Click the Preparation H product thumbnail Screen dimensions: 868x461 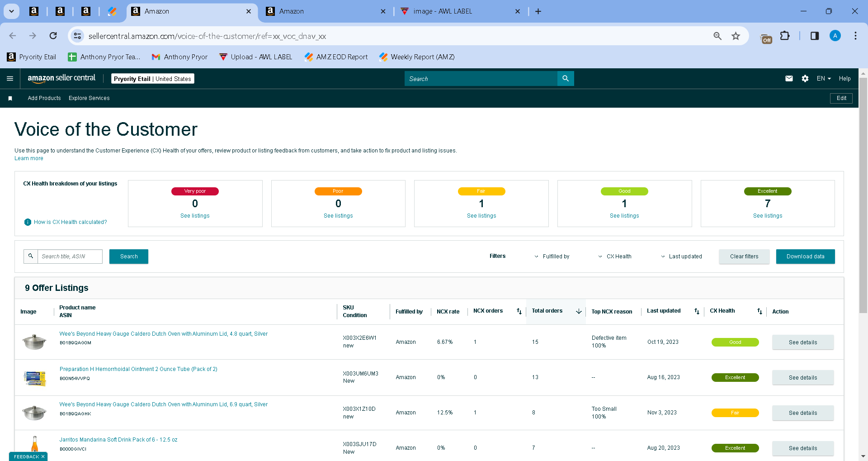pos(34,378)
